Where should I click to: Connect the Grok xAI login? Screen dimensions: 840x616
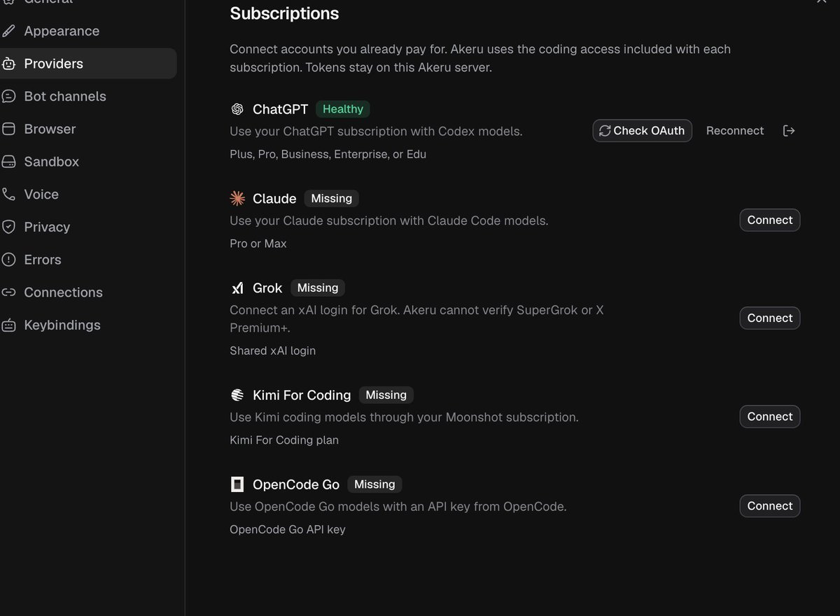point(769,318)
